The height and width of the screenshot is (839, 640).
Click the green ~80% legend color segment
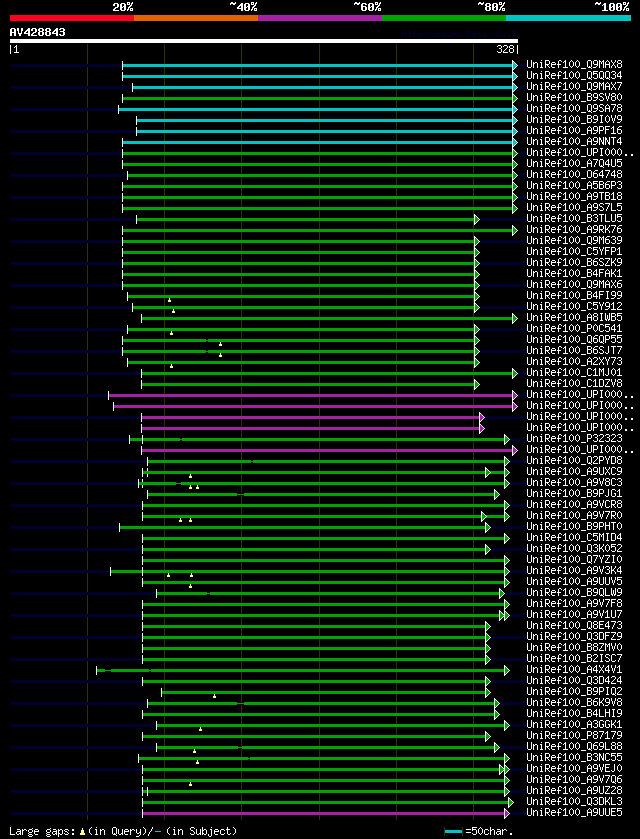pyautogui.click(x=444, y=18)
